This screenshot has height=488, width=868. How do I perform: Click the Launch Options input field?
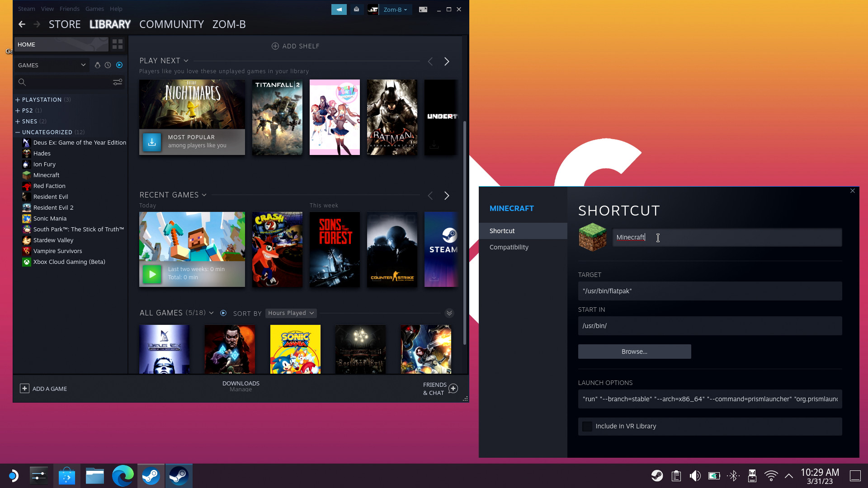pyautogui.click(x=709, y=399)
